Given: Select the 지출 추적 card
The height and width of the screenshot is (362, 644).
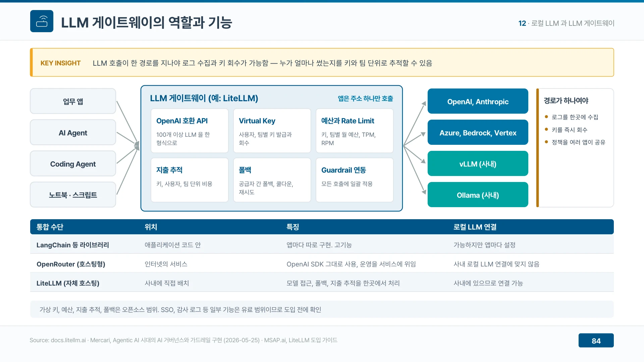Looking at the screenshot, I should (190, 180).
